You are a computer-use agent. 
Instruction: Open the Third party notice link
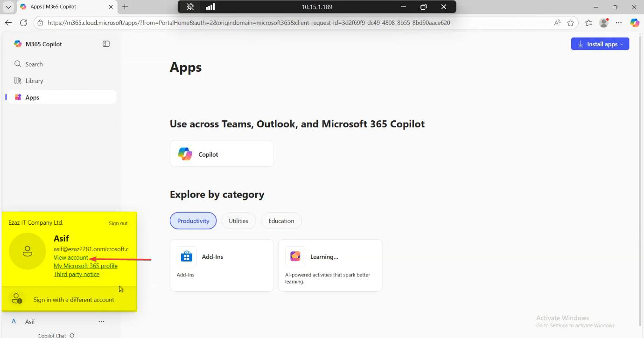click(77, 274)
